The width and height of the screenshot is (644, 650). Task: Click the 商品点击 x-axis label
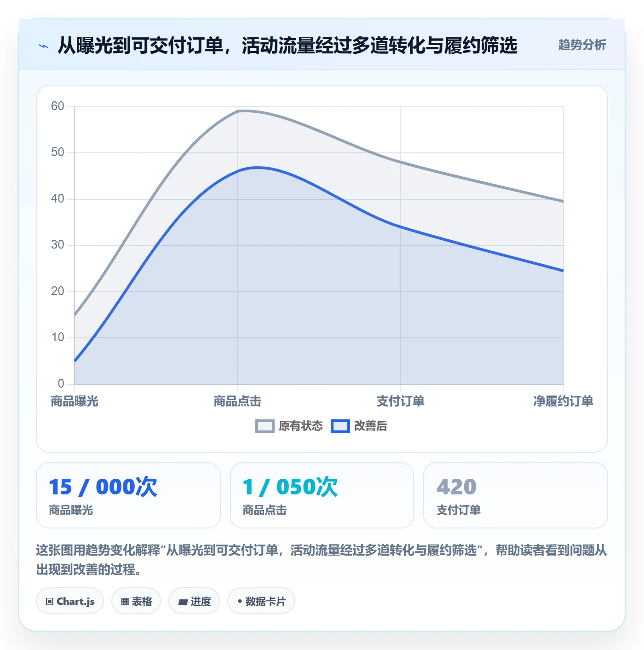pyautogui.click(x=237, y=401)
